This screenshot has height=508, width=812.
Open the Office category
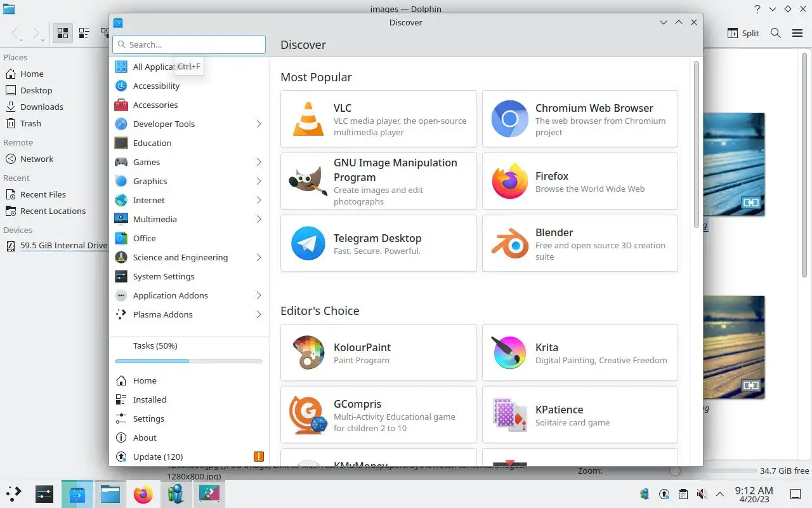coord(189,238)
